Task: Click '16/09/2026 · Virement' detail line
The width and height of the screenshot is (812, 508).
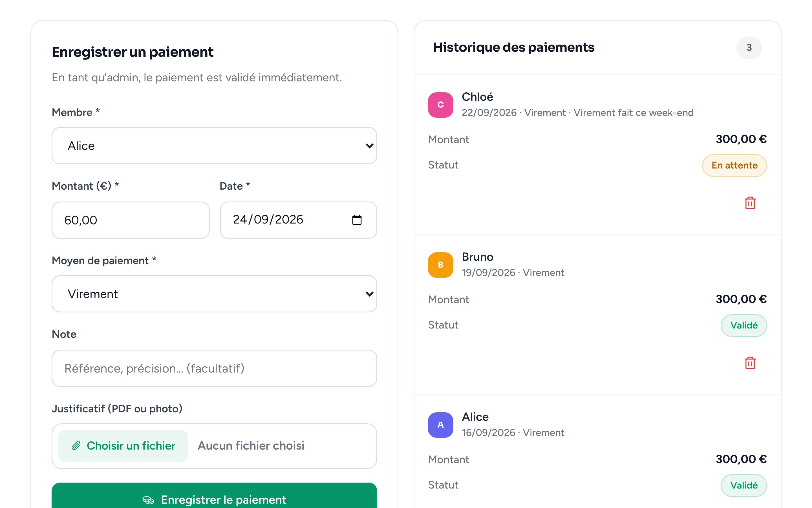Action: [513, 432]
